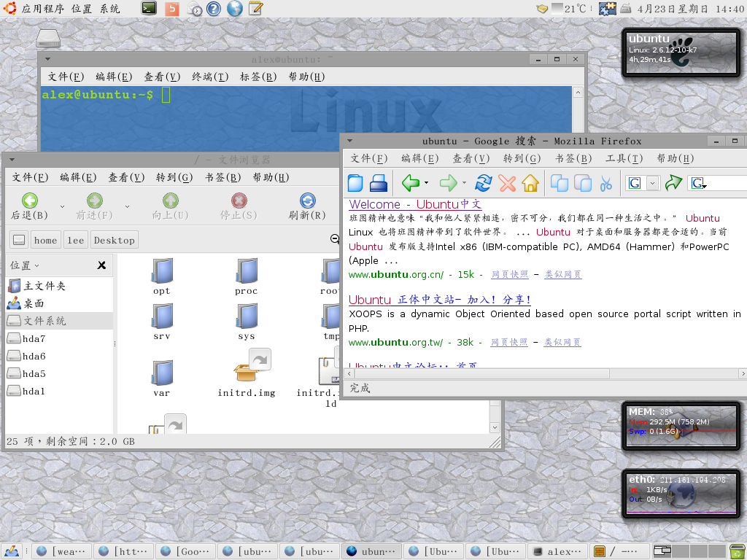Click Firefox horizontal scrollbar thumb
Screen dimensions: 747x560
(x=482, y=374)
